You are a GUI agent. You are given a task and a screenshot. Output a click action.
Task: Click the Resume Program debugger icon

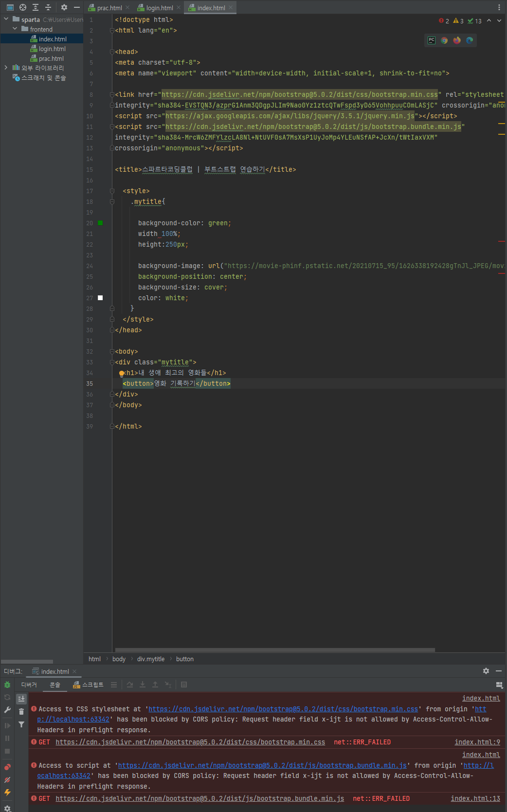coord(7,725)
